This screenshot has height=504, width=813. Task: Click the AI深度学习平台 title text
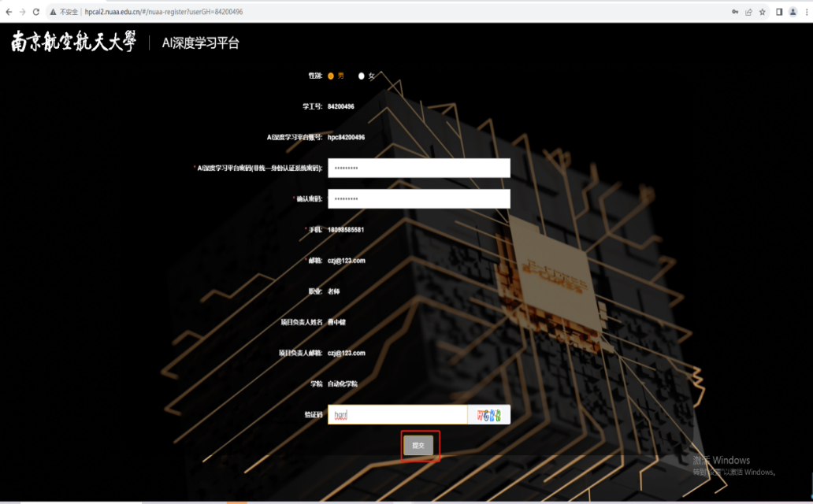(200, 43)
